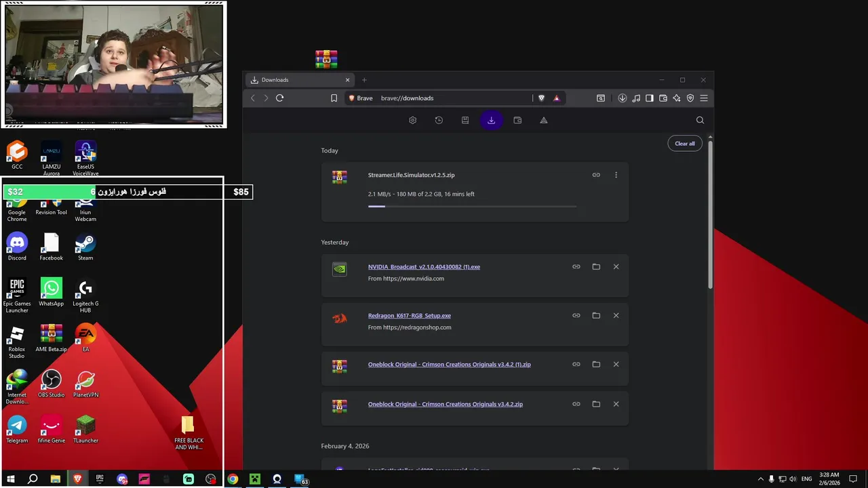
Task: Open Epic Games Launcher desktop shortcut
Action: pyautogui.click(x=17, y=296)
